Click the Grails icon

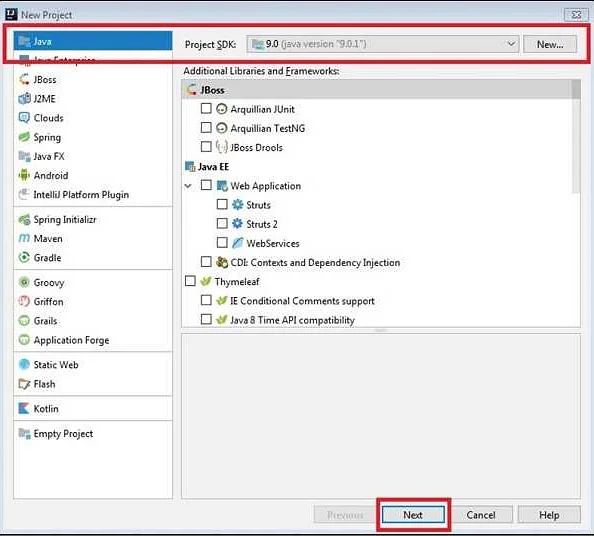click(x=24, y=321)
